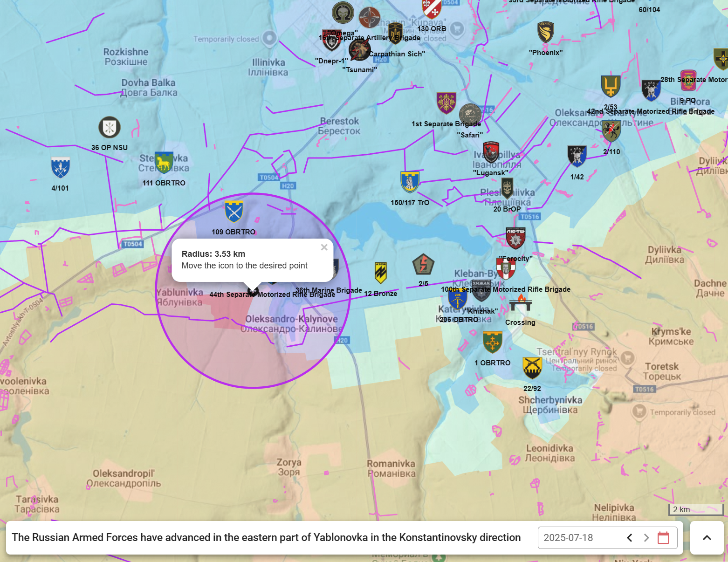The height and width of the screenshot is (562, 728).
Task: Select the 4/101 unit emblem
Action: point(61,168)
